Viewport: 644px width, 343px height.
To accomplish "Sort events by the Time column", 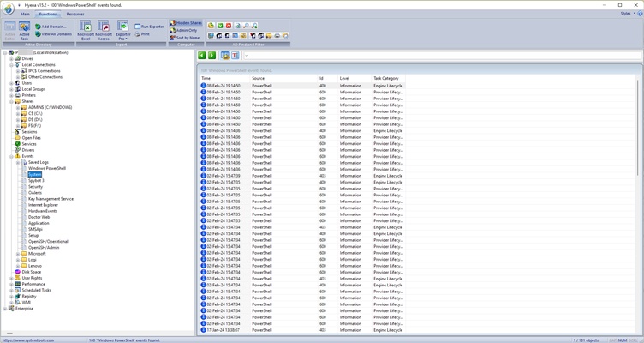I will coord(224,78).
